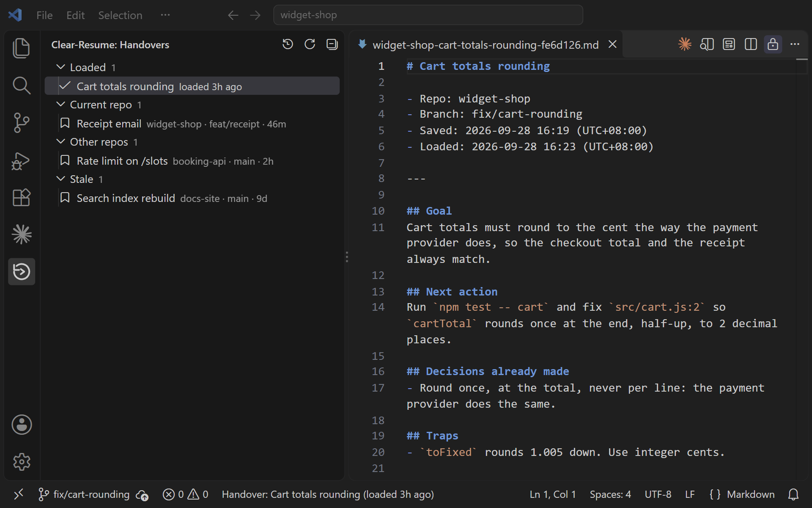Open the Selection menu

(120, 15)
